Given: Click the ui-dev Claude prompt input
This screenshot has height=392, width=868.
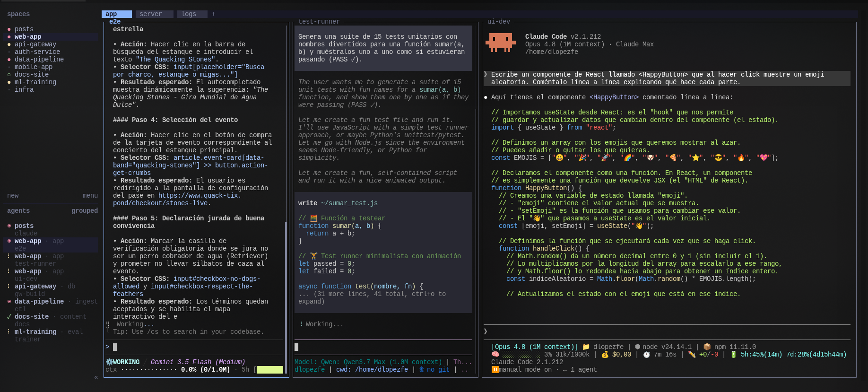Looking at the screenshot, I should [667, 332].
